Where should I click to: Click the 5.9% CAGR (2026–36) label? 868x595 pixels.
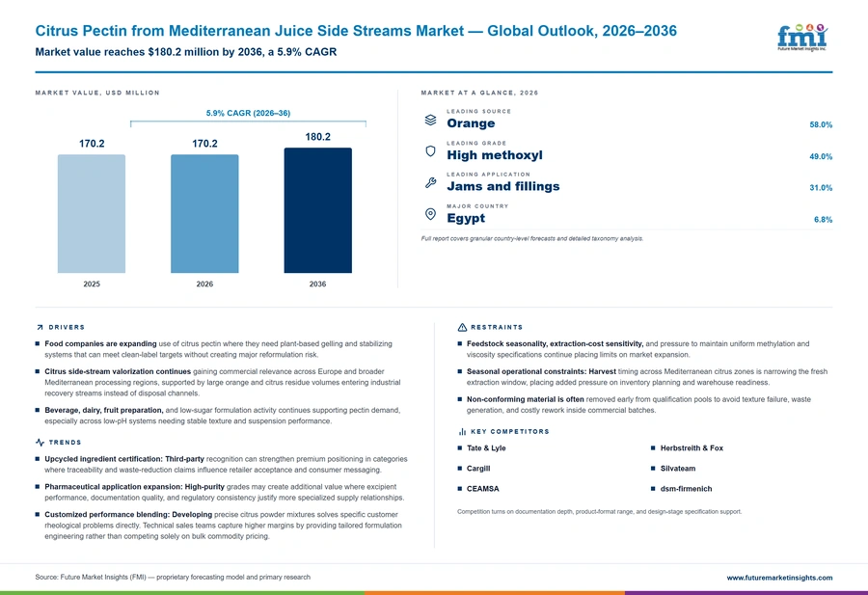tap(248, 113)
